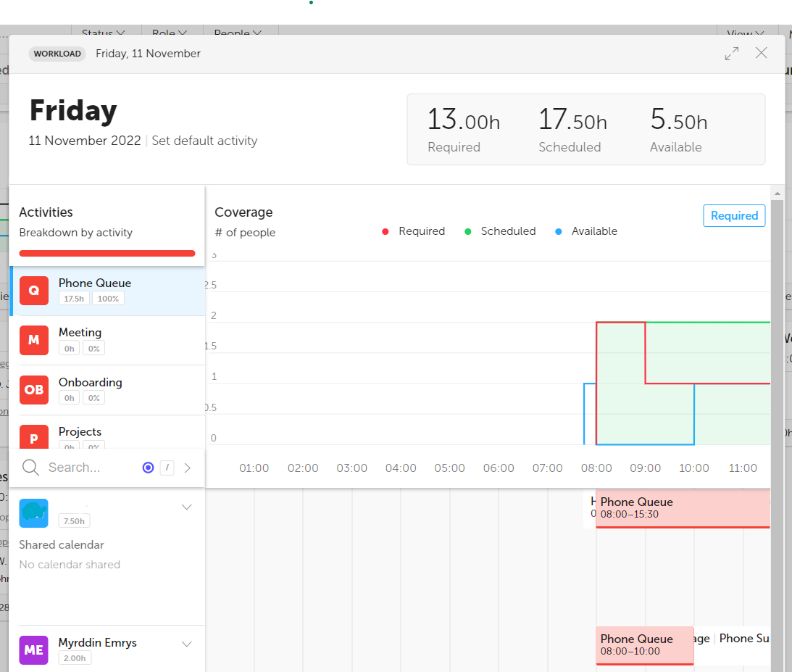Expand Myrddin Emrys row chevron
The image size is (792, 672).
(186, 644)
